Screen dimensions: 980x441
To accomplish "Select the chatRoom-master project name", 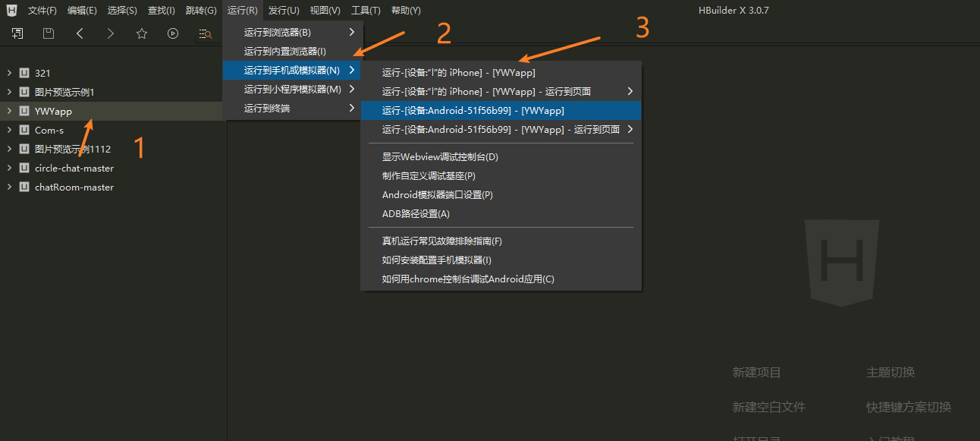I will pyautogui.click(x=74, y=187).
